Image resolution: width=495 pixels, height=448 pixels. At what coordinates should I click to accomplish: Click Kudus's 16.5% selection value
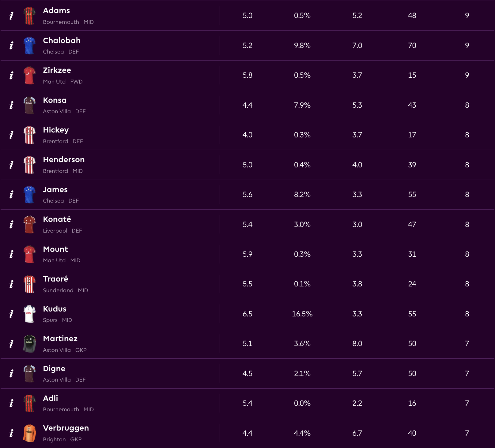point(302,314)
